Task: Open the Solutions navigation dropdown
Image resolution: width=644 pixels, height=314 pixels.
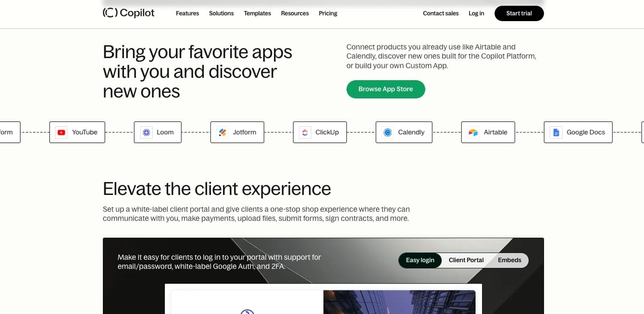Action: point(221,13)
